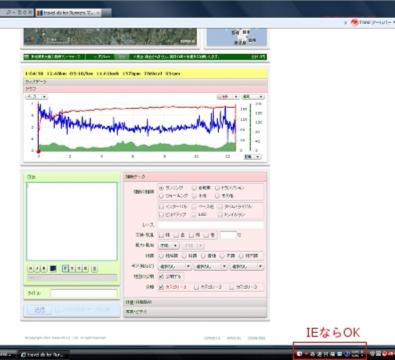Check the カテゴリー3 category checkbox

(x=232, y=287)
